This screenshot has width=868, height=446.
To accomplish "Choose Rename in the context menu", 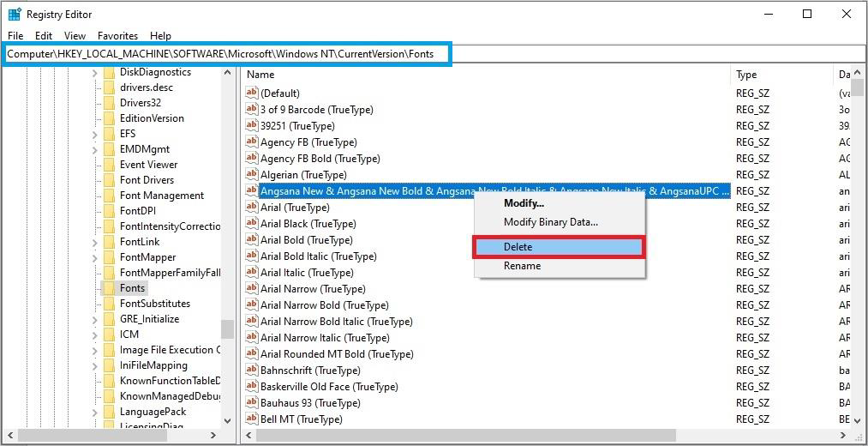I will (558, 265).
